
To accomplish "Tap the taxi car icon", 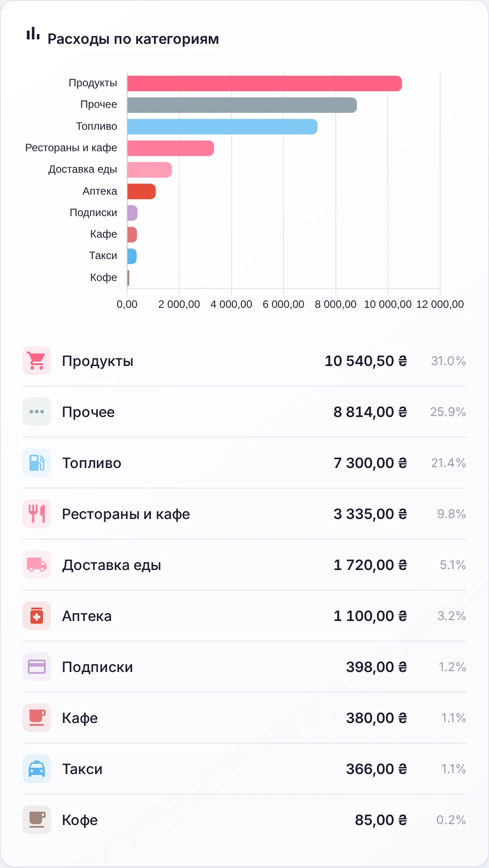I will point(37,769).
